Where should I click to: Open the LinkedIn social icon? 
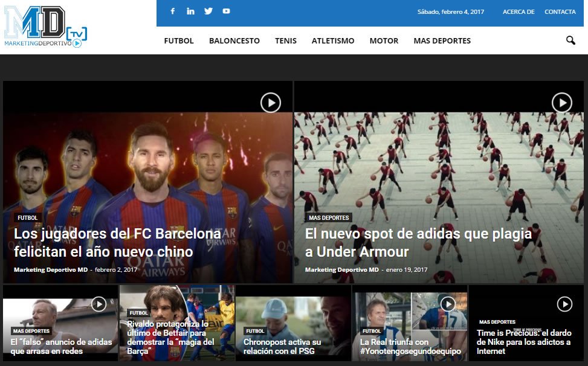tap(190, 11)
